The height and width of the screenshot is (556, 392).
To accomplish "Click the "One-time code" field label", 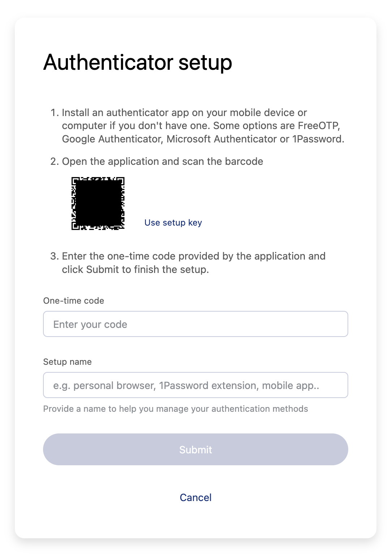I will [73, 301].
